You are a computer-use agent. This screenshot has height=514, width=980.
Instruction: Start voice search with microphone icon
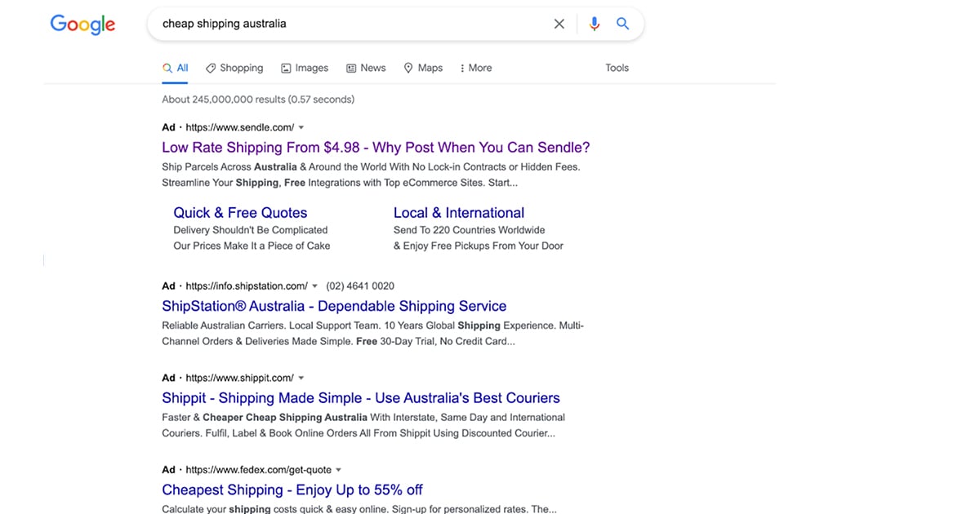point(595,24)
